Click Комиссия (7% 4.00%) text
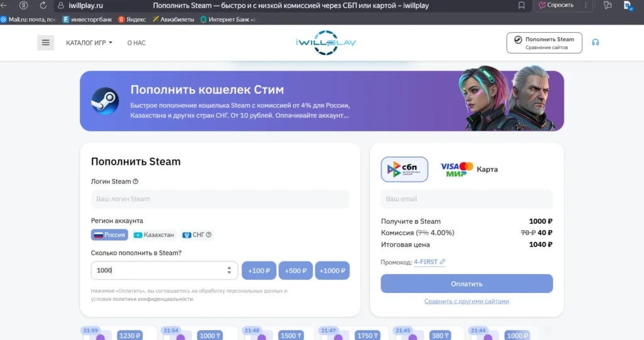The image size is (644, 340). 418,233
